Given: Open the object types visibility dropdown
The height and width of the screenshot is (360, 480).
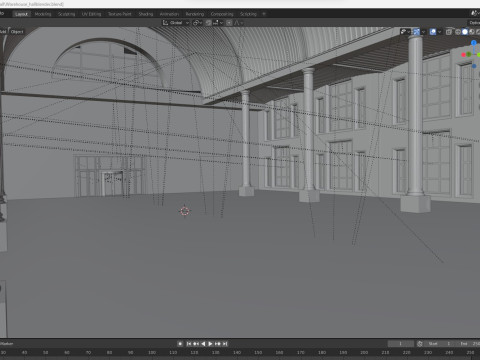Looking at the screenshot, I should tap(405, 32).
